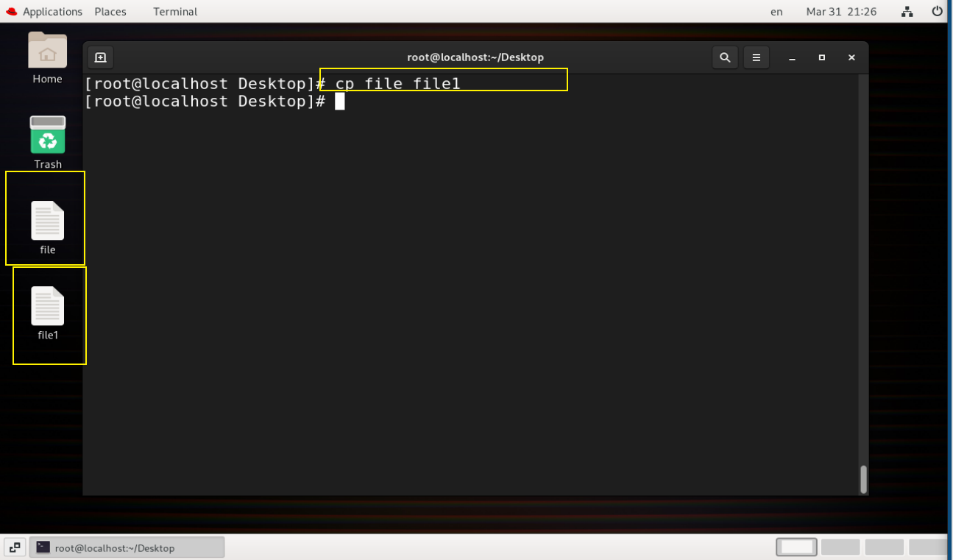Open the Applications menu

(52, 12)
